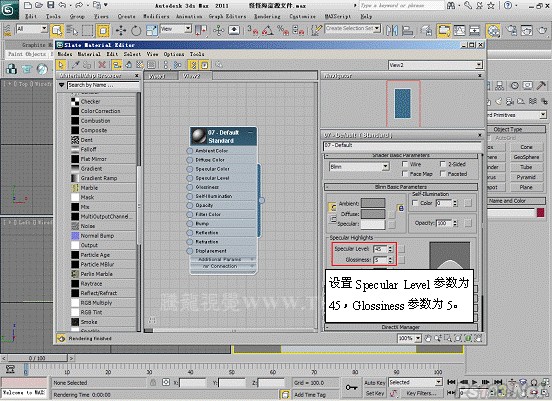This screenshot has height=401, width=552.
Task: Click the Cone object type button
Action: pos(526,147)
